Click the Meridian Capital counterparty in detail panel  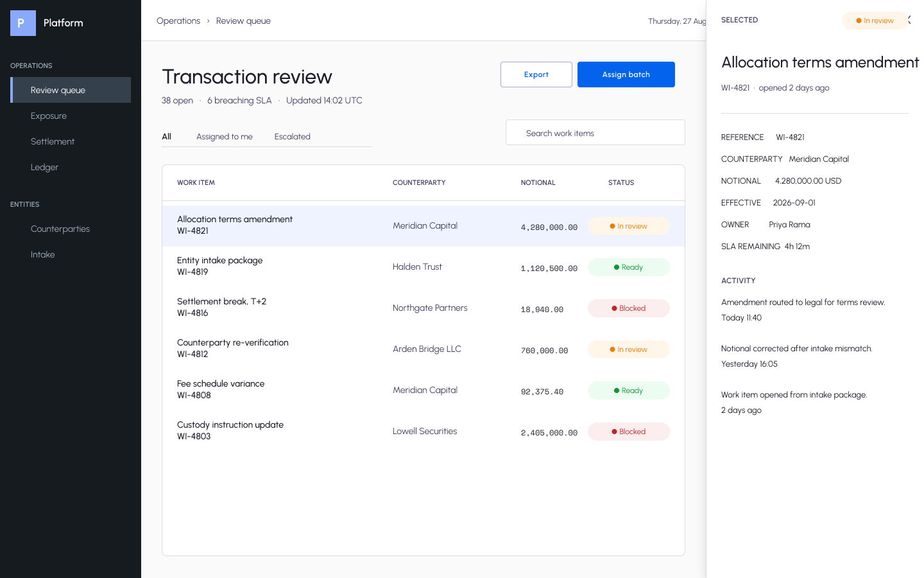tap(819, 159)
